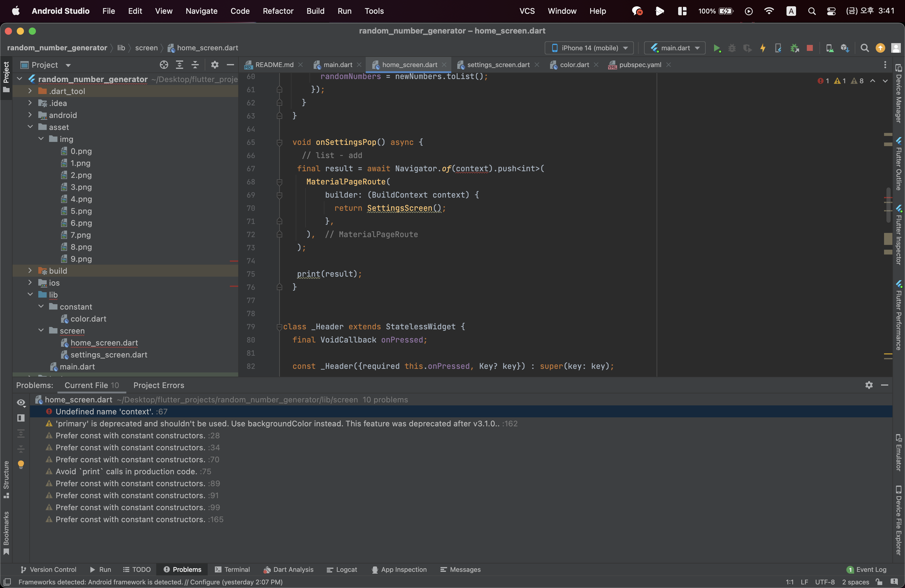
Task: Switch to Project Errors tab
Action: (159, 385)
